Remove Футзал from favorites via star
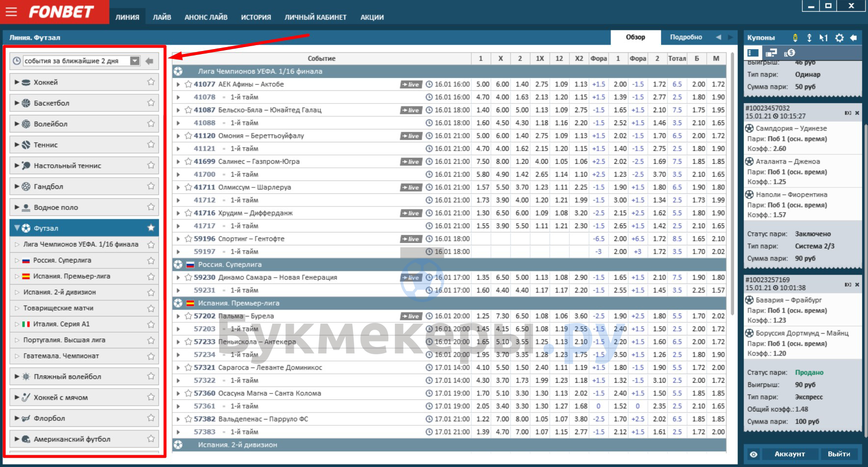 point(151,228)
